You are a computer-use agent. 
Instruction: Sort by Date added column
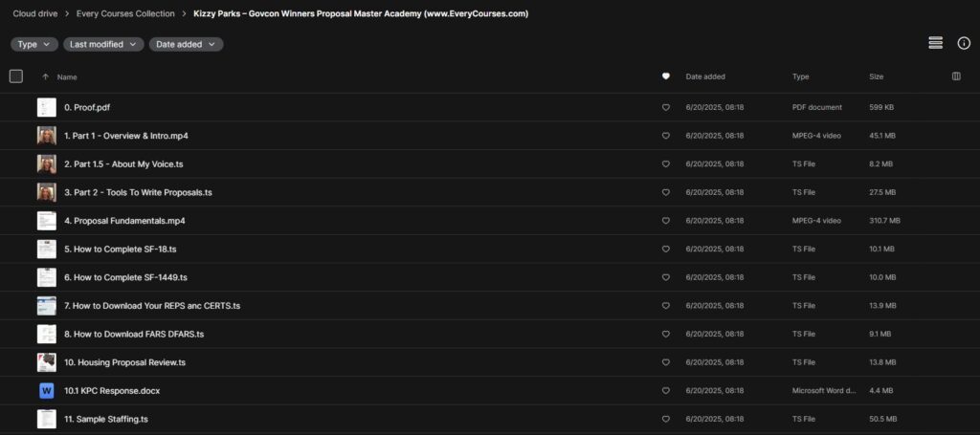pyautogui.click(x=705, y=76)
